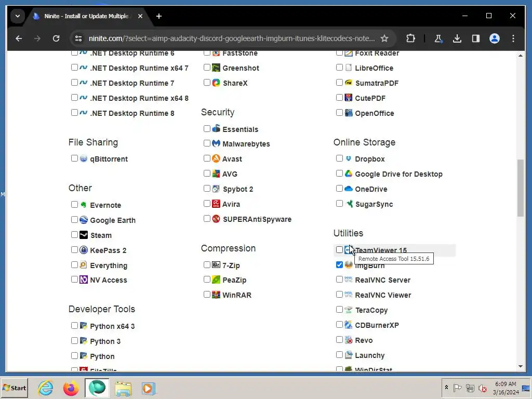Check the LibreOffice checkbox
532x399 pixels.
click(339, 67)
